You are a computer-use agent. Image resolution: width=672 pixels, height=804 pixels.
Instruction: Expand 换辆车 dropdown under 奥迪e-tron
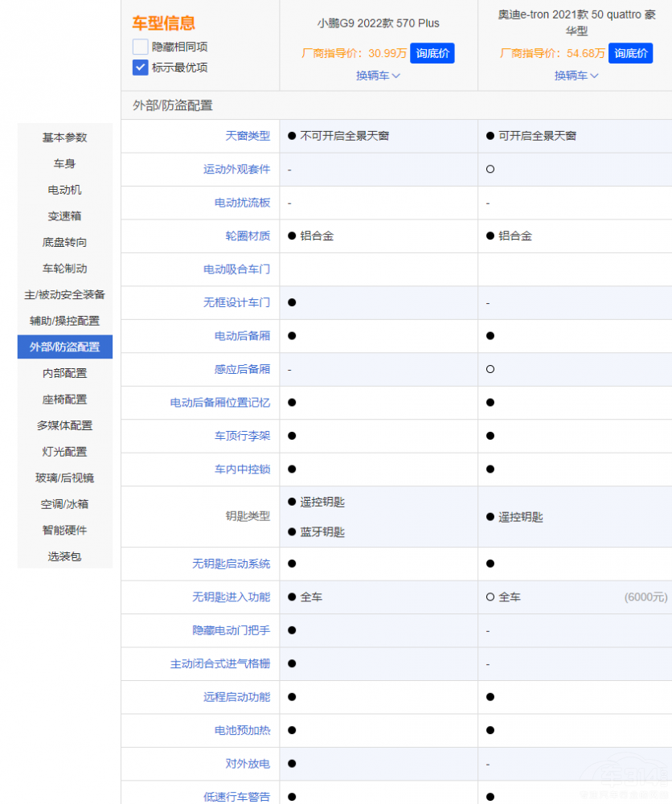coord(576,76)
